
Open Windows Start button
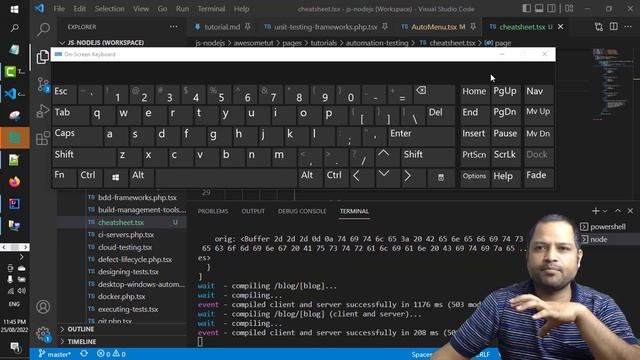14,9
